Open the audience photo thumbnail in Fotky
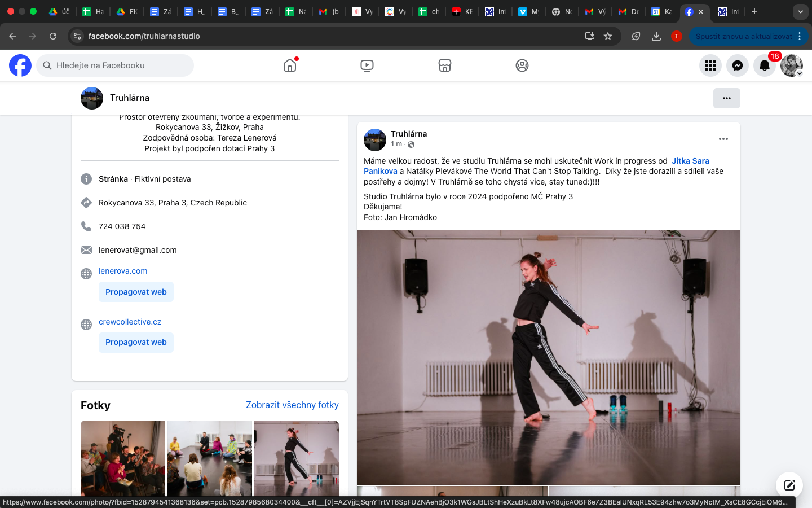This screenshot has width=812, height=508. 123,458
